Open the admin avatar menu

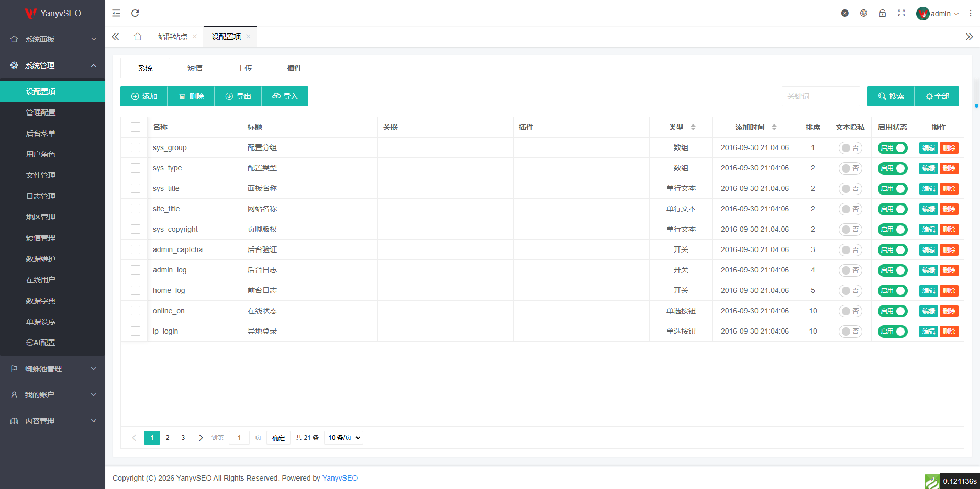point(938,14)
